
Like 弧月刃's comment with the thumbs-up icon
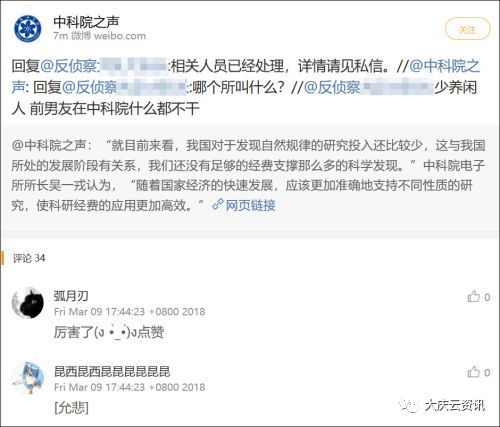tap(473, 296)
